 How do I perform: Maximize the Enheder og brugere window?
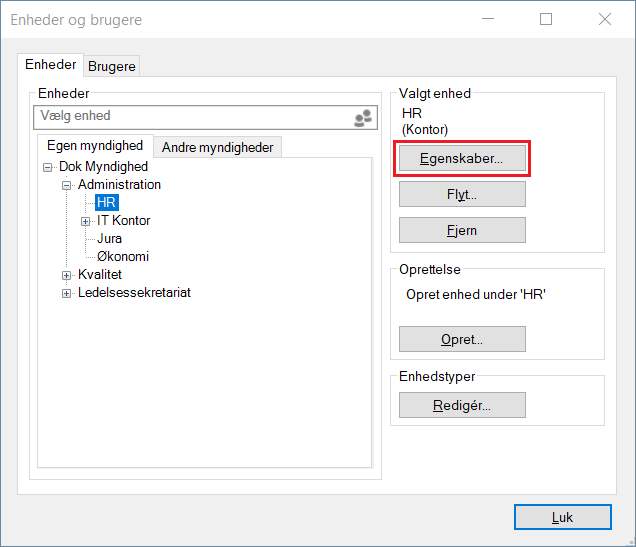click(x=546, y=19)
